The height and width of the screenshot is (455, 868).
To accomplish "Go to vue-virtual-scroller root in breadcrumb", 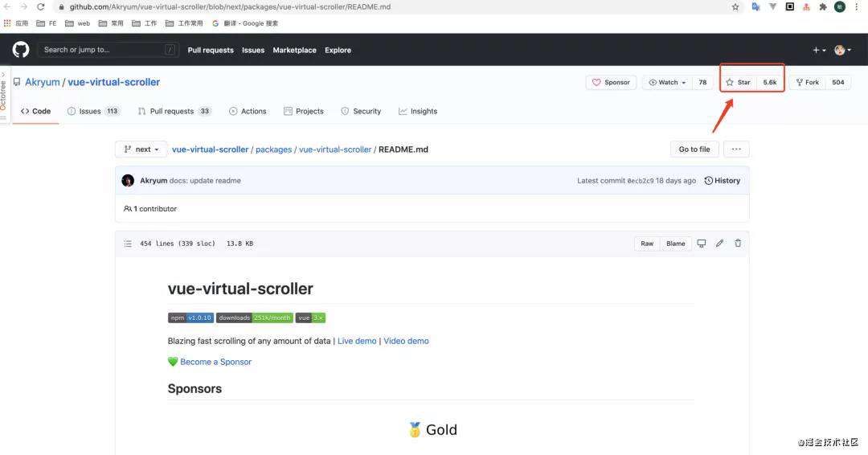I will [210, 150].
